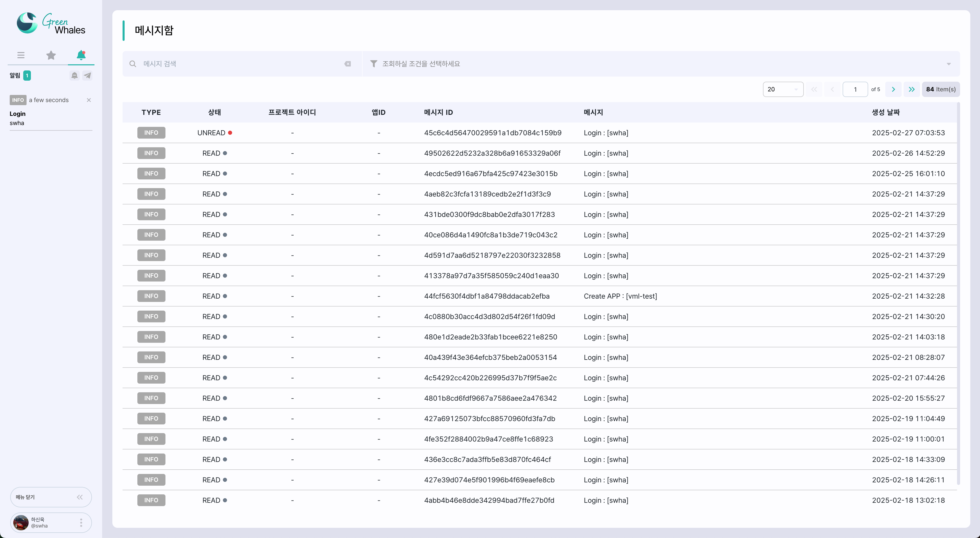Select message ID 44fcf5630f4dbf1a84798ddacab2efba
Viewport: 980px width, 538px height.
(x=487, y=296)
